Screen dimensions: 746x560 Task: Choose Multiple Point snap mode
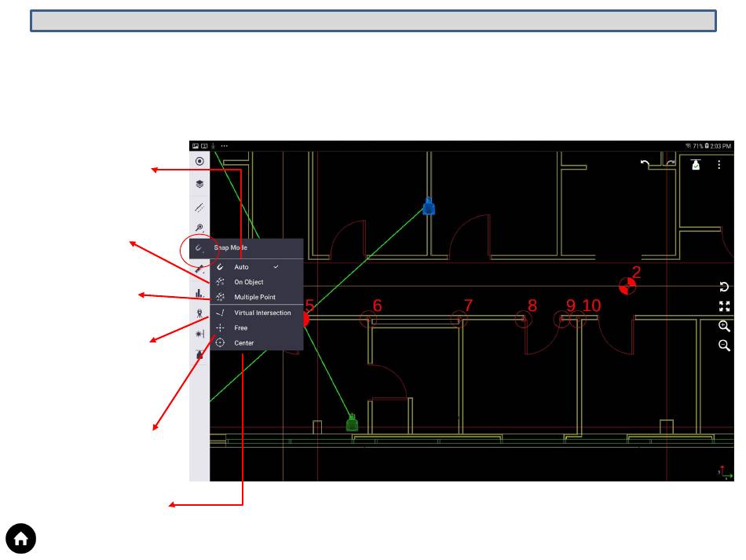pyautogui.click(x=257, y=297)
